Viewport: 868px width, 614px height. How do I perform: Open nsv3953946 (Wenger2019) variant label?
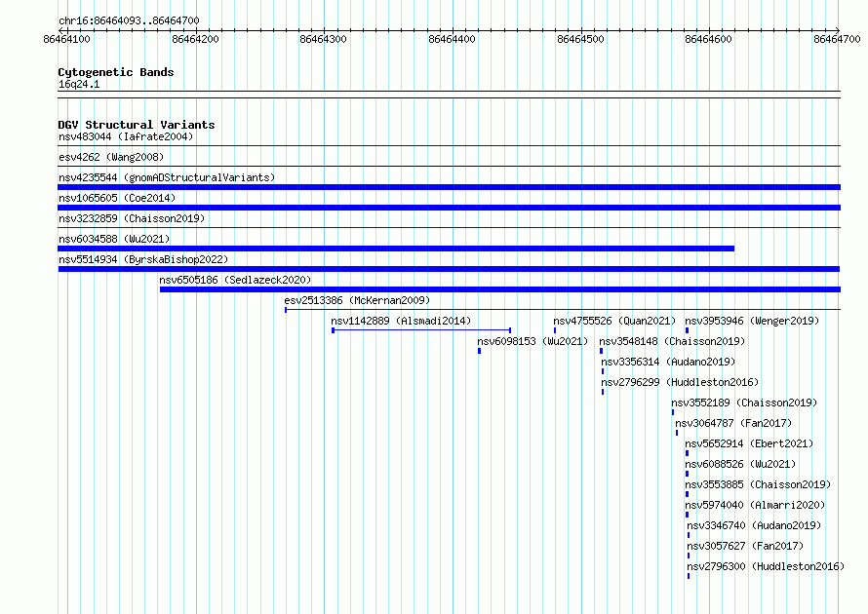(752, 321)
